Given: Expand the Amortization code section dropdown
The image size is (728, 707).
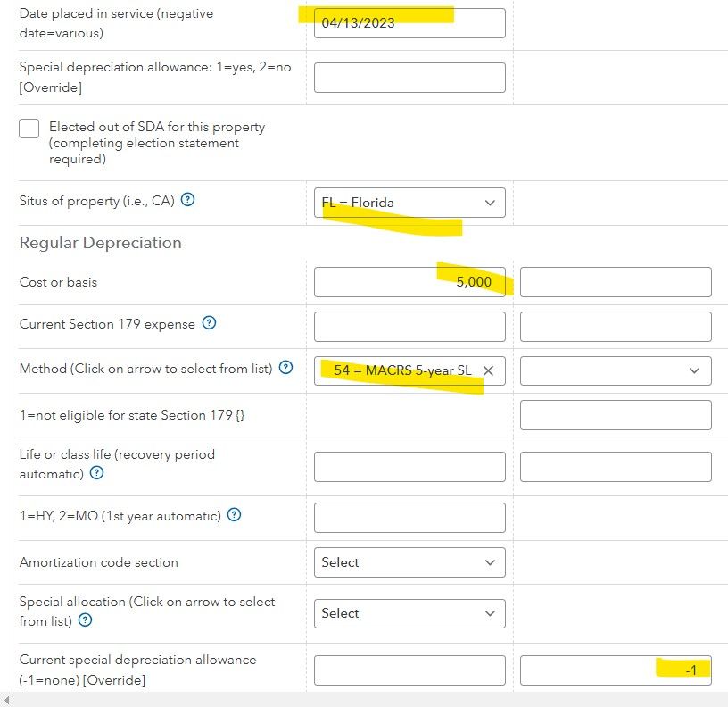Looking at the screenshot, I should tap(409, 562).
